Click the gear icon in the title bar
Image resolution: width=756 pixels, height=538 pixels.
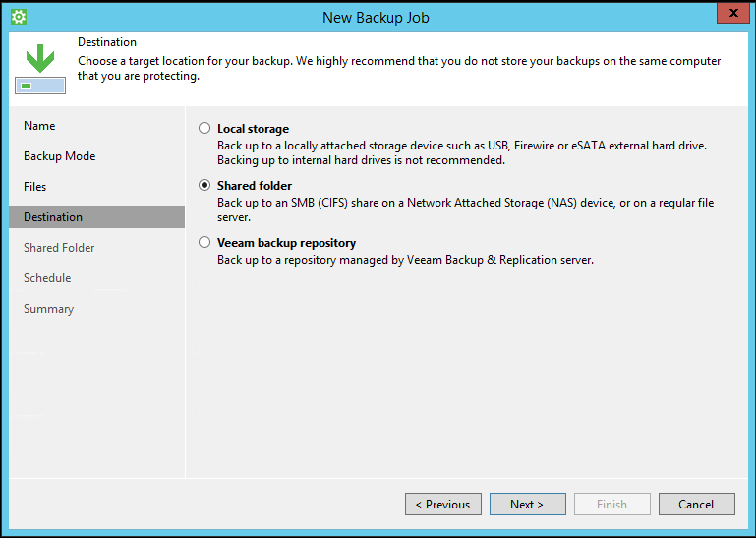18,17
